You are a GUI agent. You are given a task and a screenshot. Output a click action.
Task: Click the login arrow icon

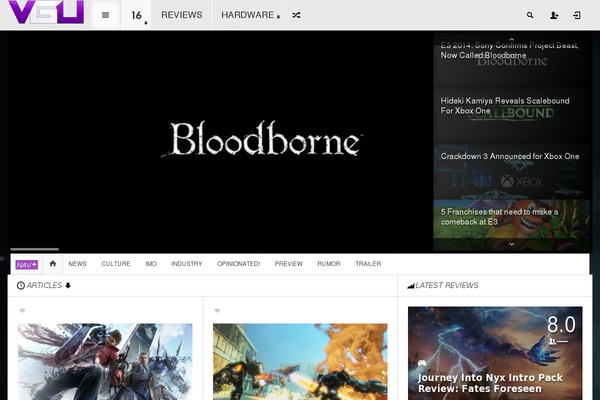click(x=577, y=15)
